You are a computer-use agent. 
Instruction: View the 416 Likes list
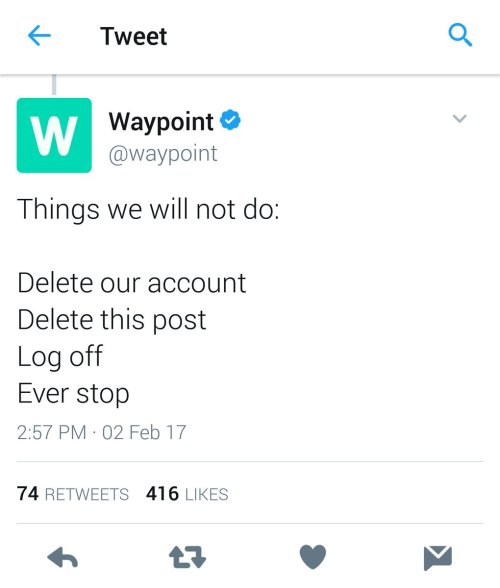tap(187, 494)
